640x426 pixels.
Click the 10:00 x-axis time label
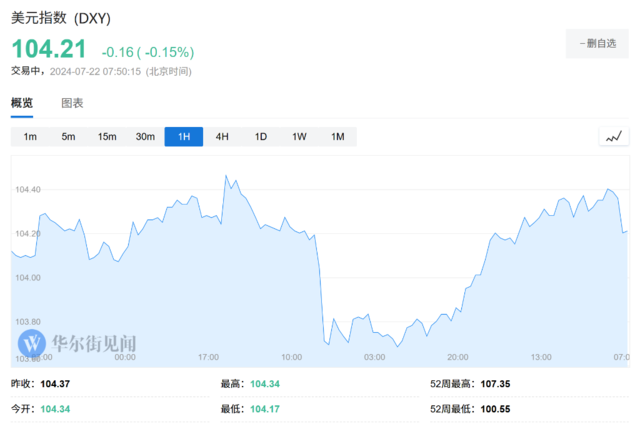(291, 357)
